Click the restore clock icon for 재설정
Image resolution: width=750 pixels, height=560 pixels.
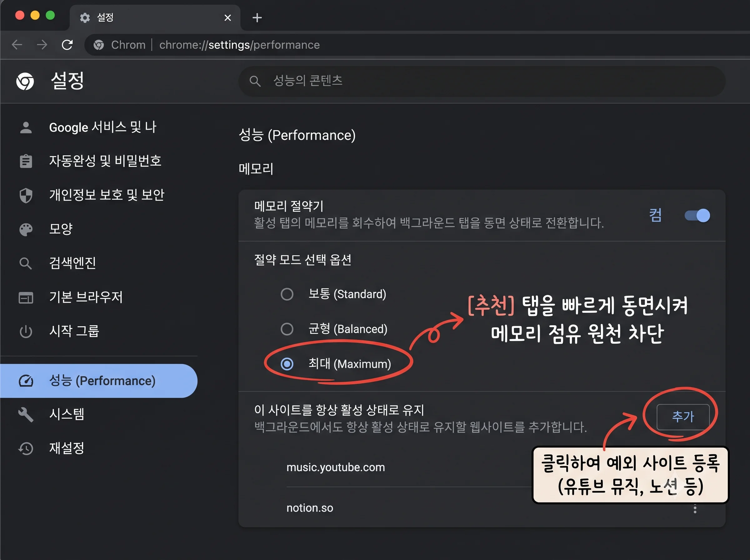pos(26,448)
